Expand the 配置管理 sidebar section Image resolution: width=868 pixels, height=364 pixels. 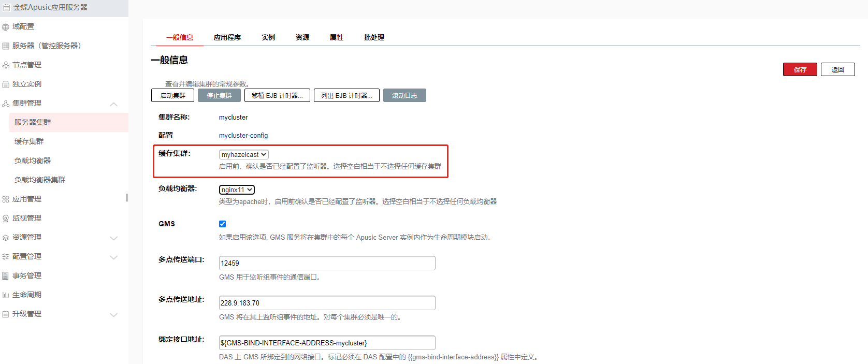click(x=114, y=257)
